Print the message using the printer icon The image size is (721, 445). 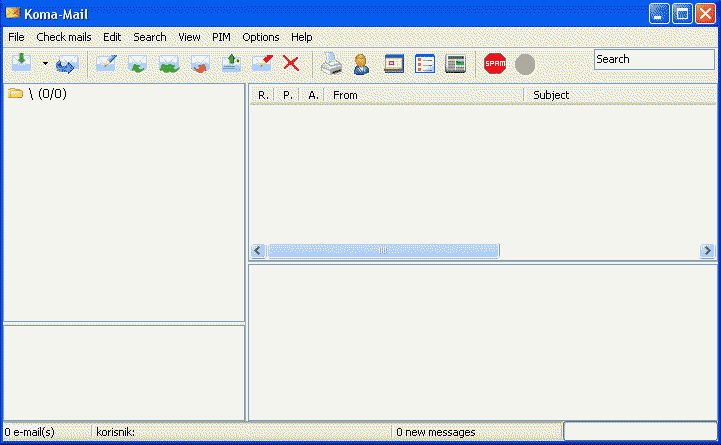point(331,64)
